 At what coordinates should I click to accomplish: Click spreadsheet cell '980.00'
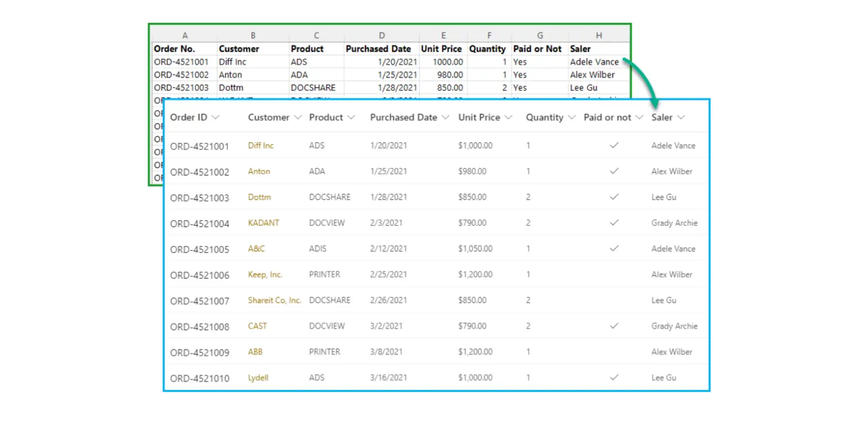443,75
